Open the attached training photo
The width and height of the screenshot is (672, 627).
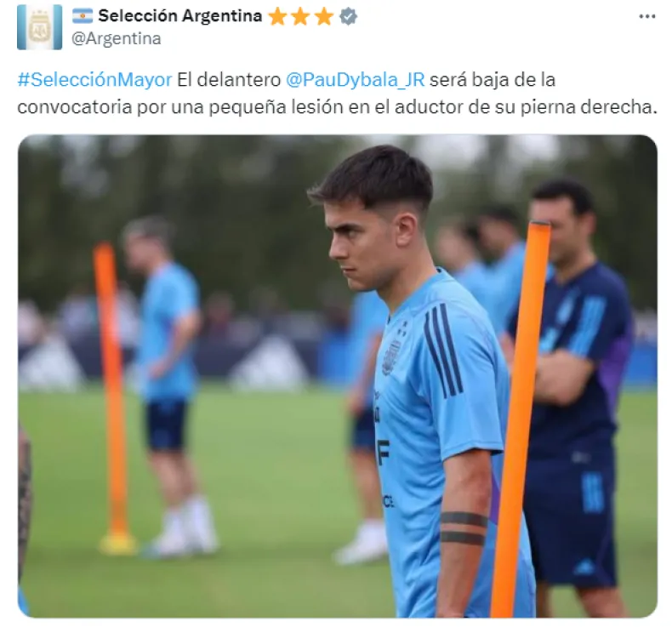(338, 376)
